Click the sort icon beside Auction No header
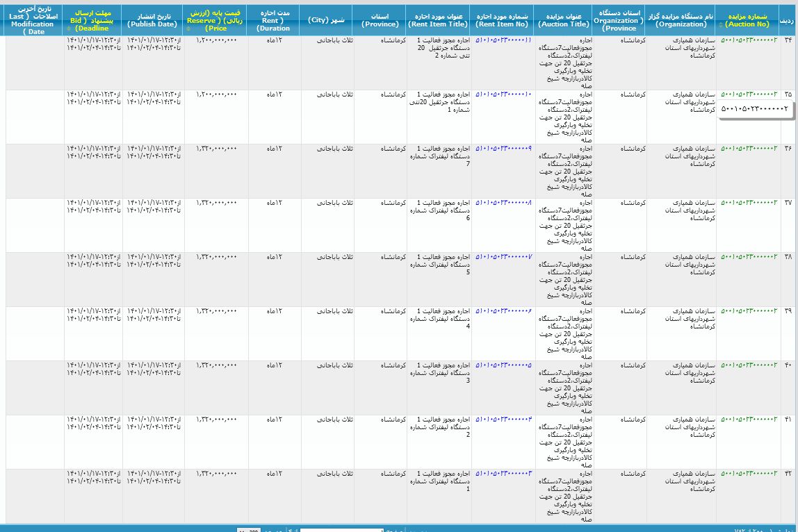The height and width of the screenshot is (532, 798). [722, 25]
